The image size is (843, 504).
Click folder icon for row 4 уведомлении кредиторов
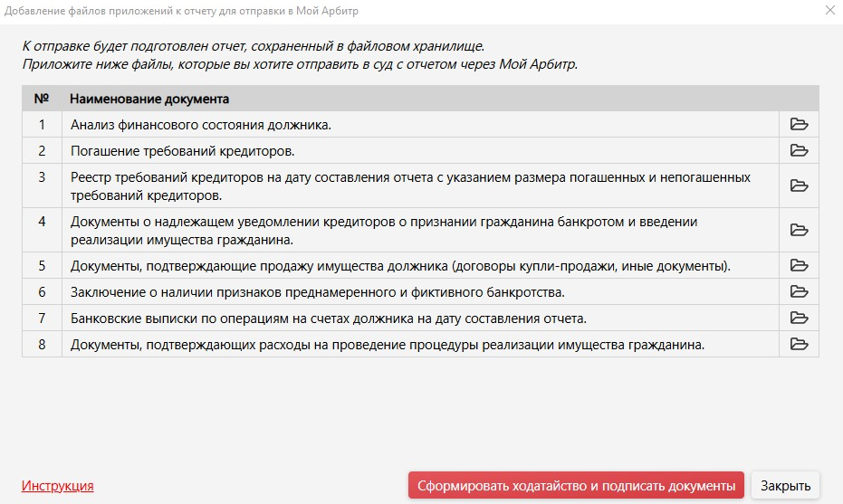tap(799, 230)
